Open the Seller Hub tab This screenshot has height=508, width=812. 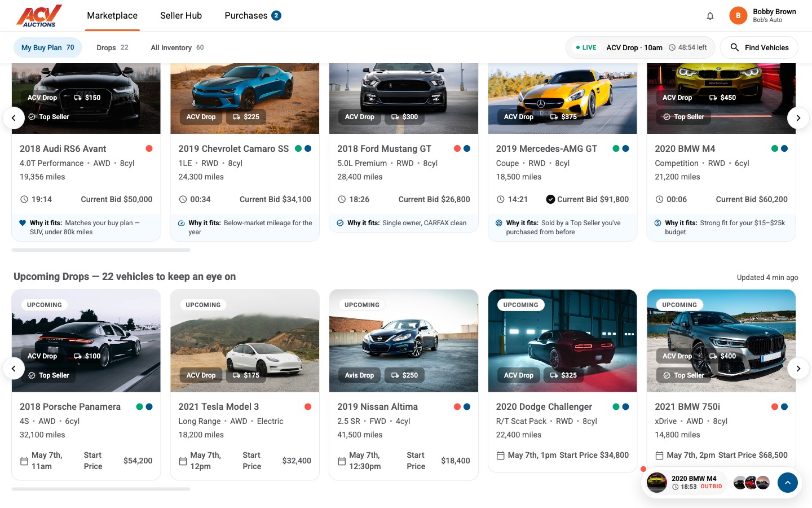pyautogui.click(x=181, y=16)
